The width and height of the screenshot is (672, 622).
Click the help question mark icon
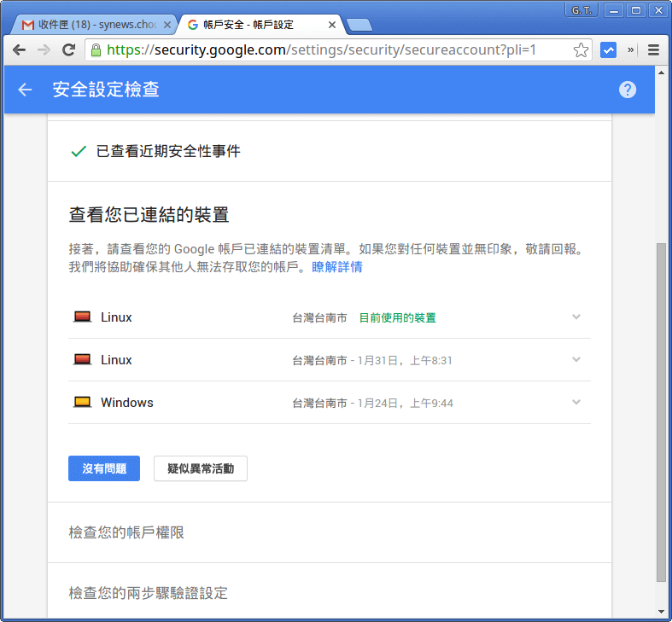(x=628, y=90)
